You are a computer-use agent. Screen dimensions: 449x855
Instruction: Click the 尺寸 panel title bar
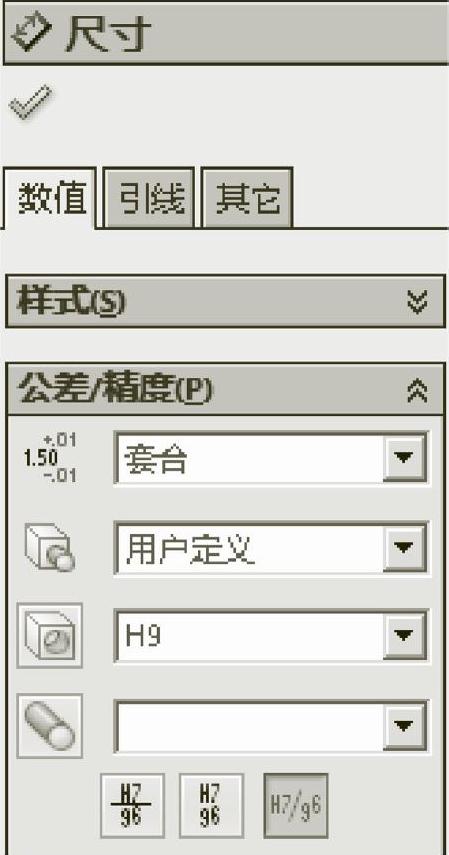[226, 32]
